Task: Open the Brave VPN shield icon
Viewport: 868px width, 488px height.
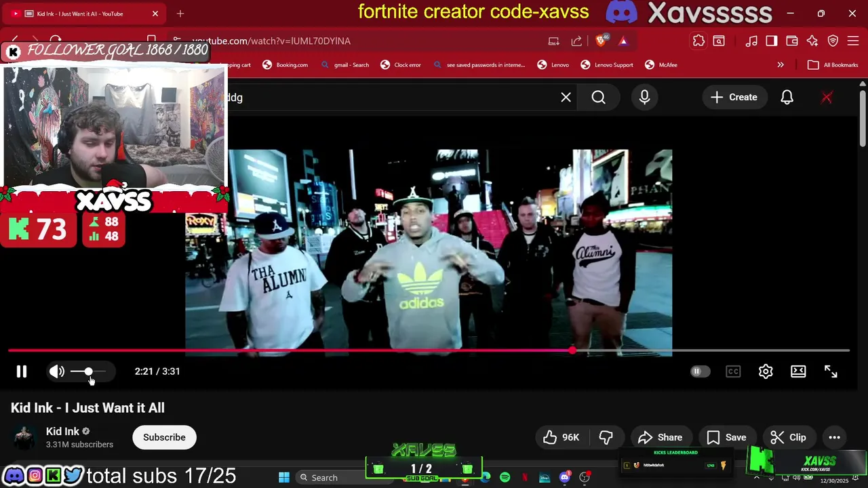Action: pos(833,41)
